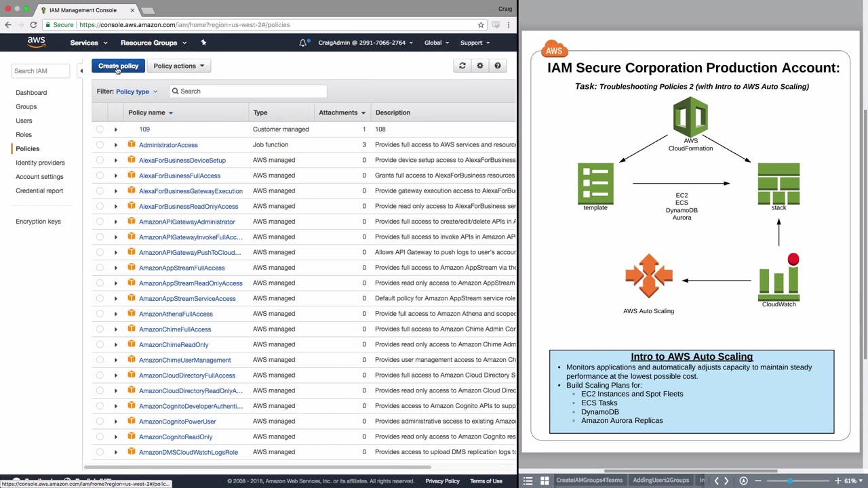Select the AlexaForBusinessFullAccess radio button
868x488 pixels.
(100, 176)
